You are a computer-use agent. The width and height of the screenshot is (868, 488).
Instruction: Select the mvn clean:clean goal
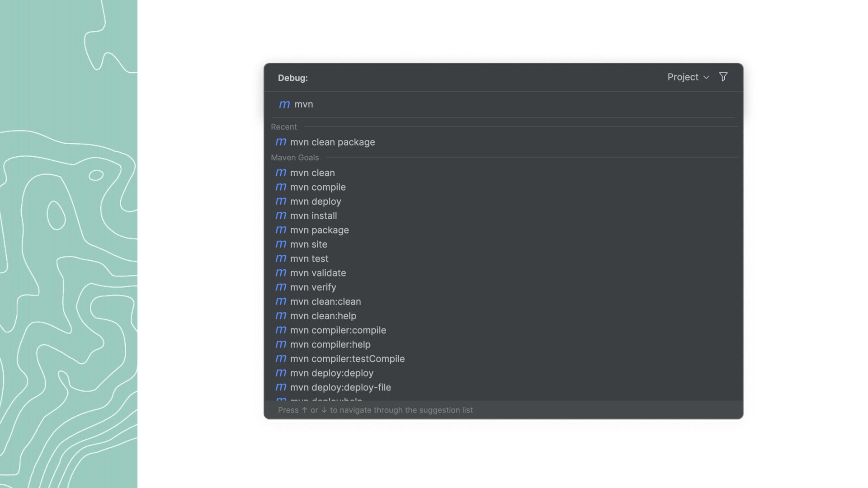pos(325,301)
